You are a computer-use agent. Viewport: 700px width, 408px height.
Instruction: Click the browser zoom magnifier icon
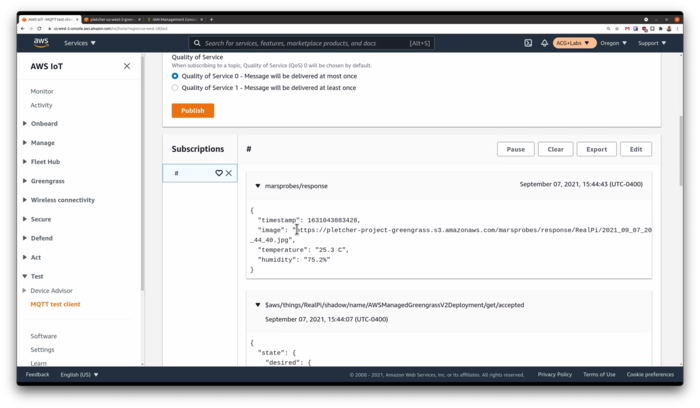608,29
